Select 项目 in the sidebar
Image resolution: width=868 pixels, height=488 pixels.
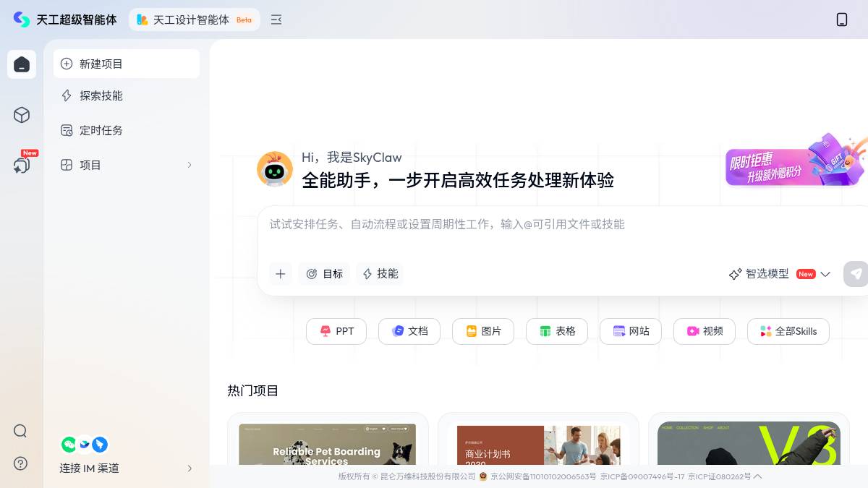[127, 165]
